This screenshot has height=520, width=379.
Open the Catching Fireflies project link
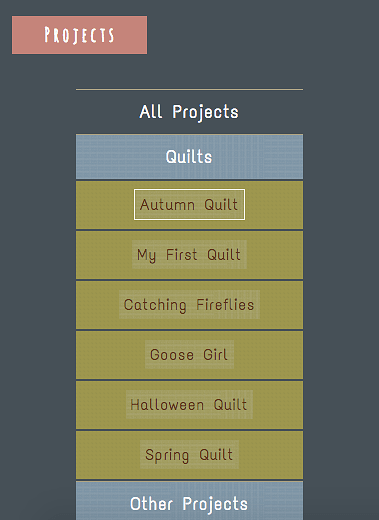coord(189,304)
